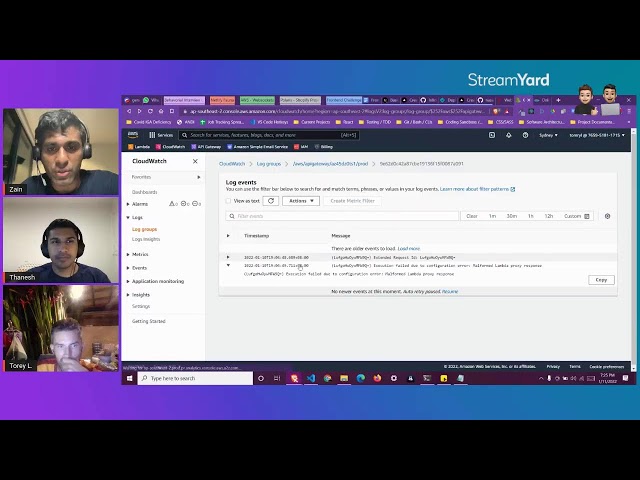Click the API Gateway favorites shortcut
The height and width of the screenshot is (480, 640).
pos(206,147)
